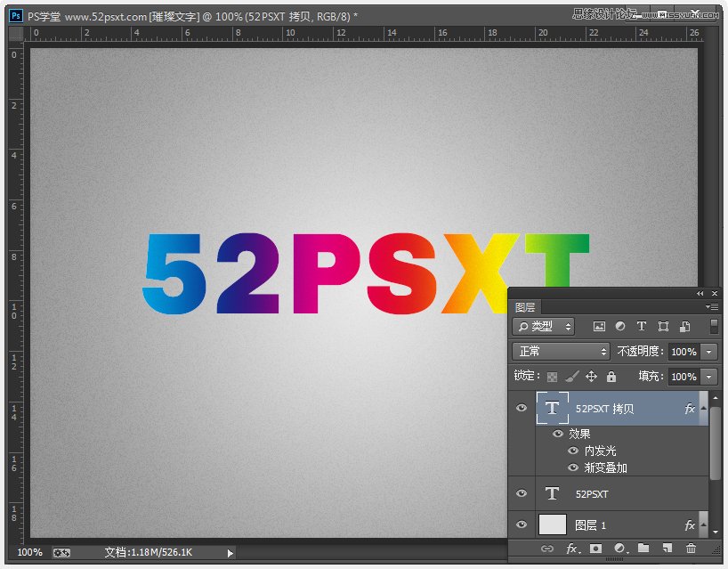Open the 类型 filter type dropdown
Image resolution: width=728 pixels, height=569 pixels.
[544, 327]
